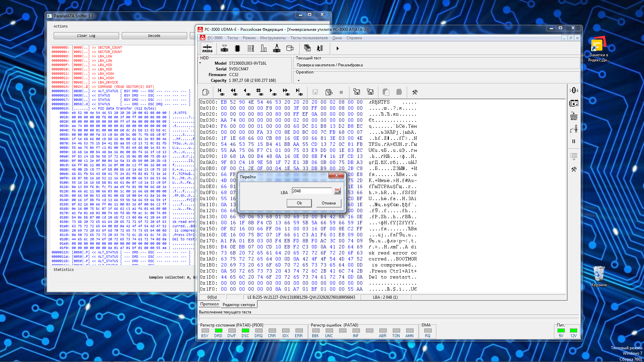This screenshot has height=362, width=644.
Task: Click the RESET counter icon
Action: click(x=574, y=116)
